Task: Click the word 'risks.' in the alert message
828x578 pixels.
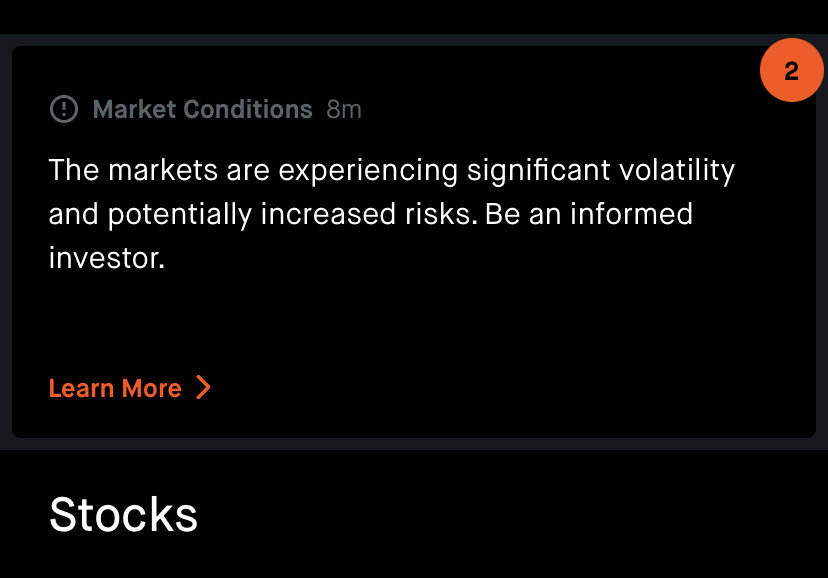Action: 441,214
